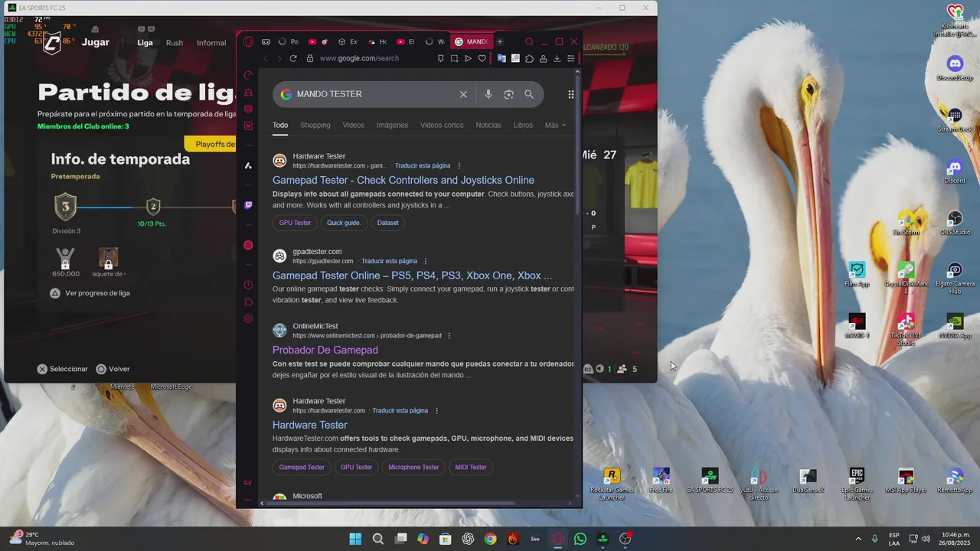Image resolution: width=980 pixels, height=551 pixels.
Task: Select the Rush tab in EA SPORTS FC
Action: [x=175, y=43]
